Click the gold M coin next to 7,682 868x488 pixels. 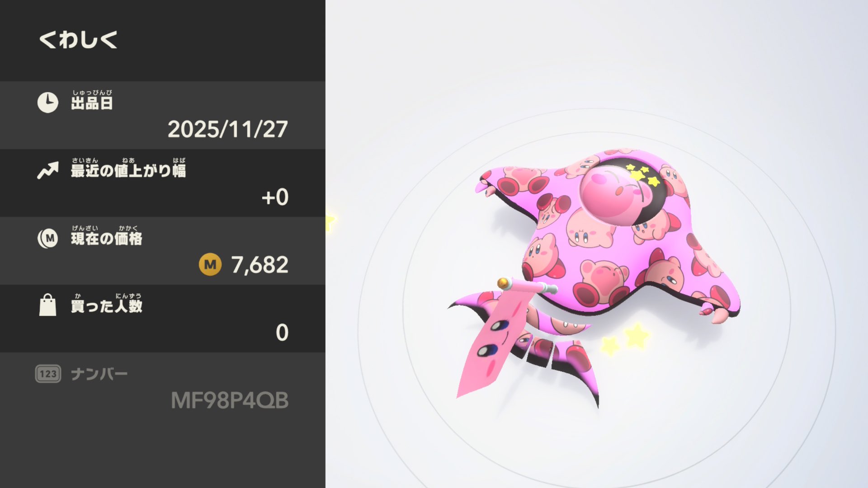(x=210, y=265)
